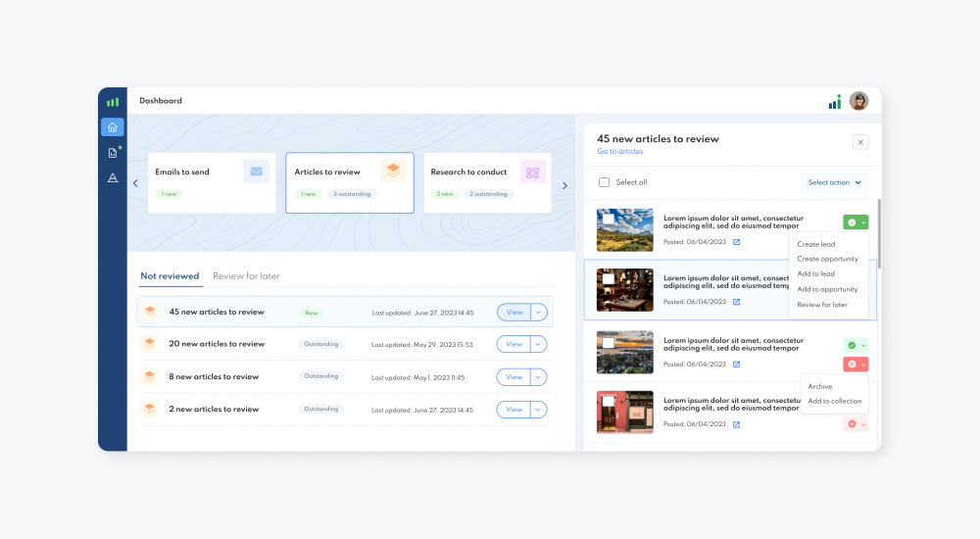Switch to the Review for later tab

click(246, 276)
